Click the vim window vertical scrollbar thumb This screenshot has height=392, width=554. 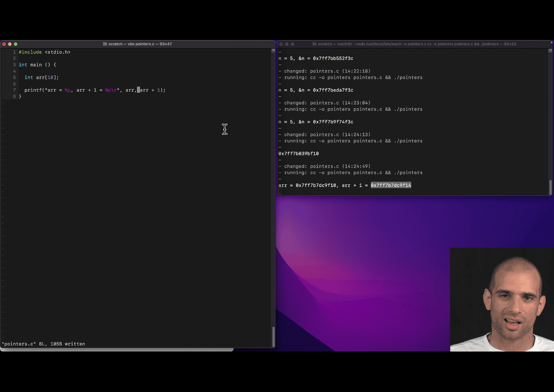(x=273, y=336)
